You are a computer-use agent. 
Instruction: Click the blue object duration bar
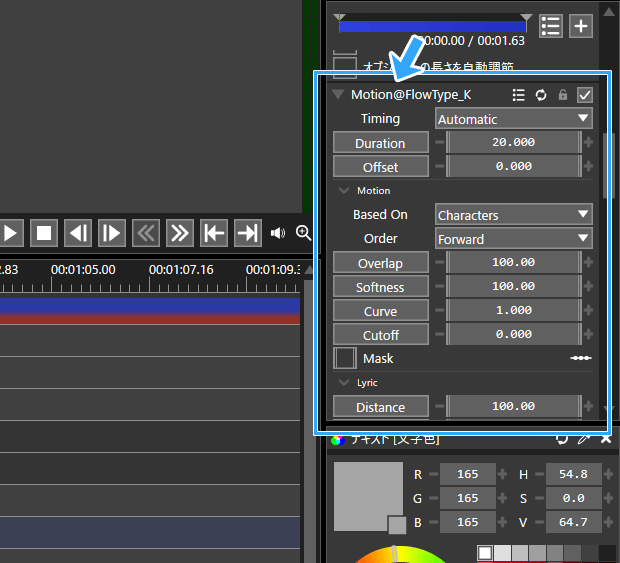click(433, 26)
